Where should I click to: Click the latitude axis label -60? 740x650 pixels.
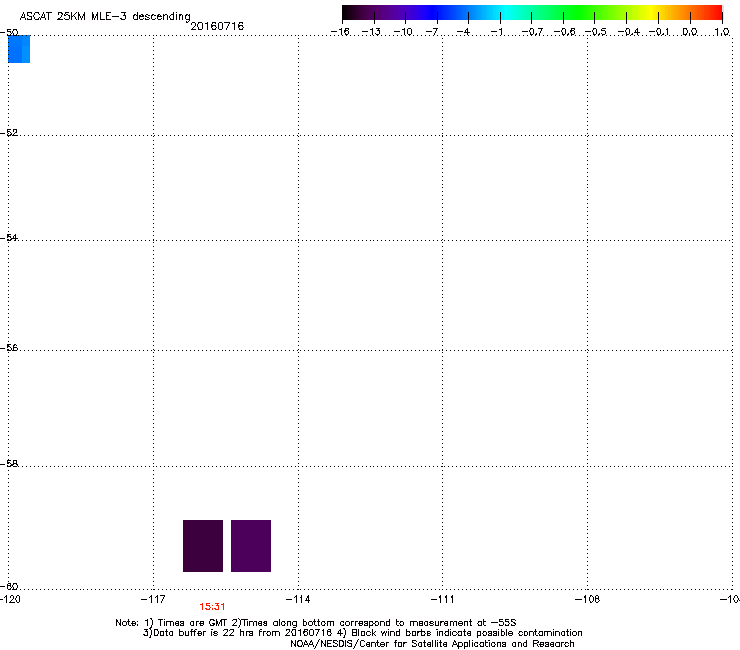click(x=9, y=586)
